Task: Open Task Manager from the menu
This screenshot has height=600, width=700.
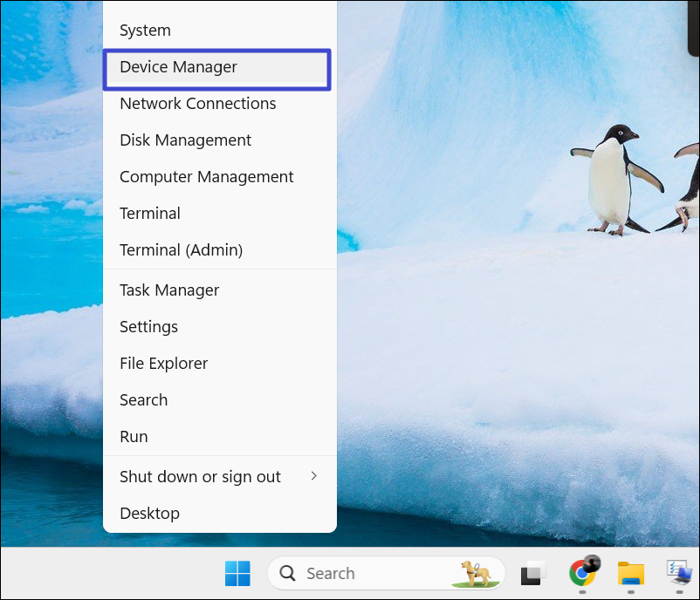Action: [x=169, y=290]
